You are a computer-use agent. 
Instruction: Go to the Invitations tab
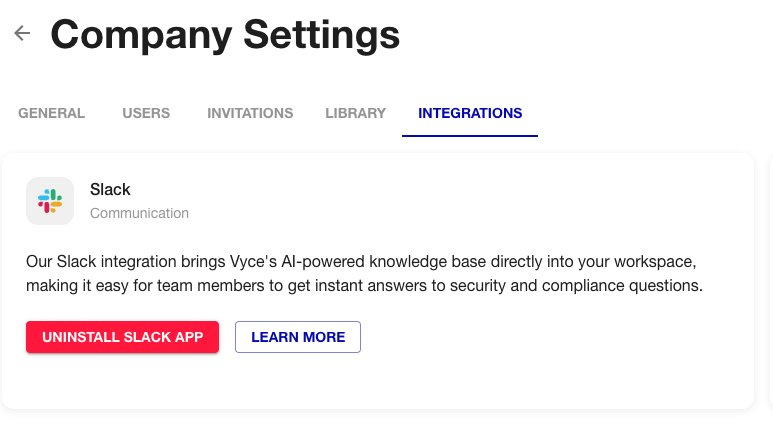point(250,113)
